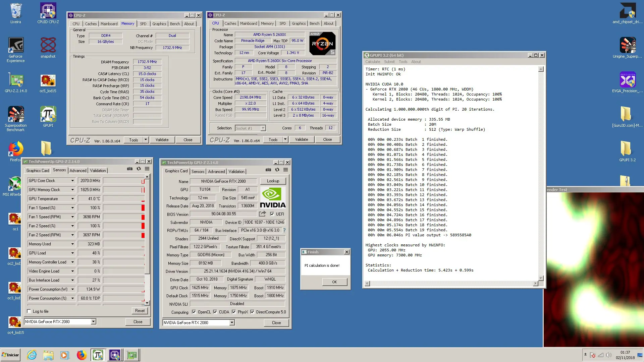Switch to SPD tab in CPU-Z Memory window
The width and height of the screenshot is (644, 362).
coord(143,24)
